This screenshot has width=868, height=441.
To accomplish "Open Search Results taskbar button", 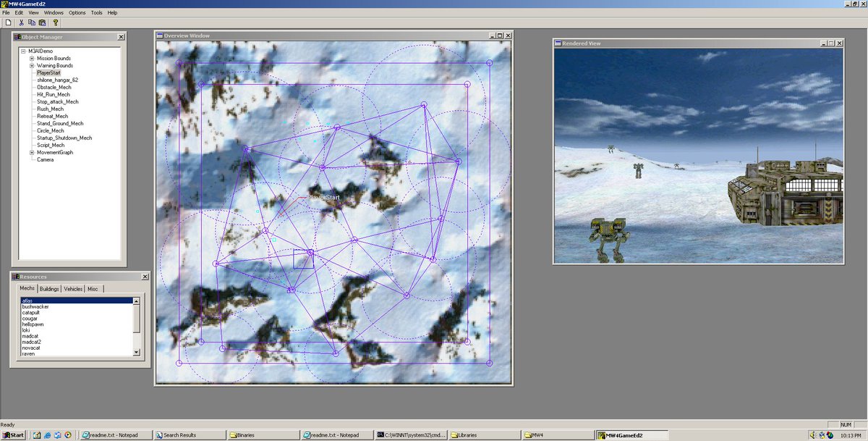I will coord(190,434).
